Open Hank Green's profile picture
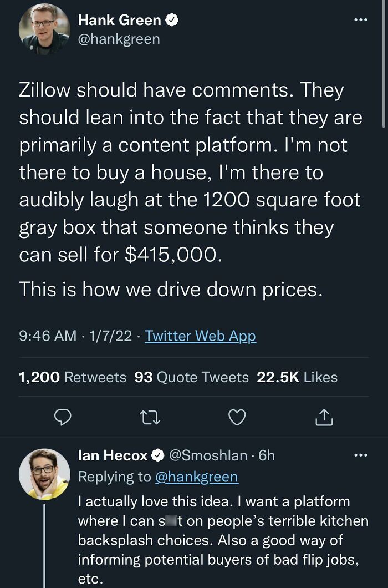The image size is (388, 588). [44, 31]
